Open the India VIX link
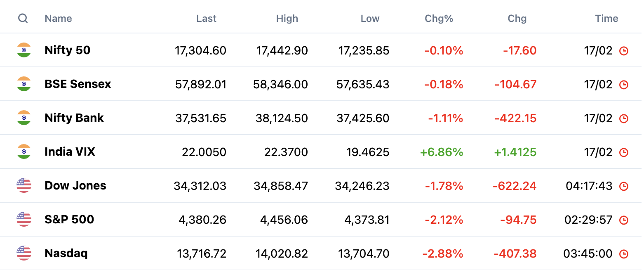 click(x=70, y=152)
